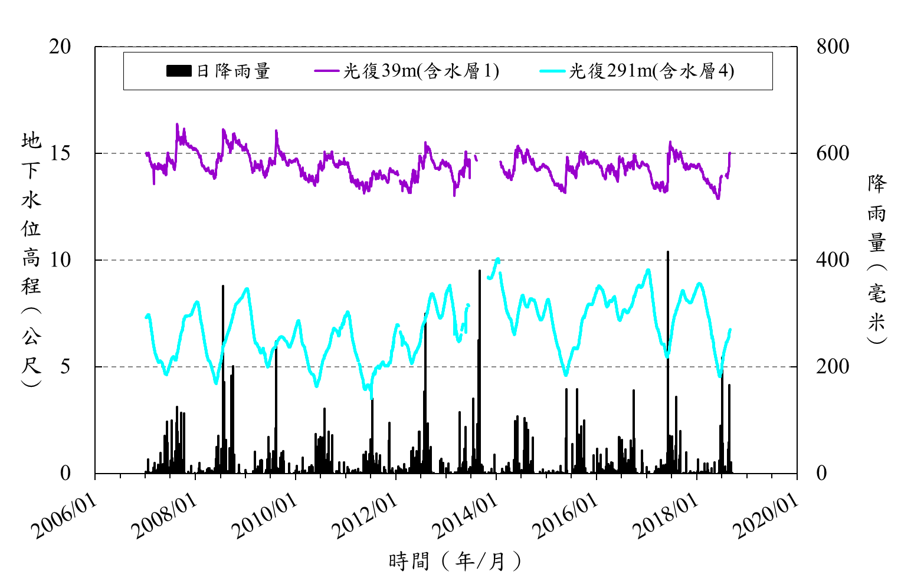This screenshot has width=901, height=588.
Task: Click the cyan line marker in legend
Action: click(x=552, y=71)
